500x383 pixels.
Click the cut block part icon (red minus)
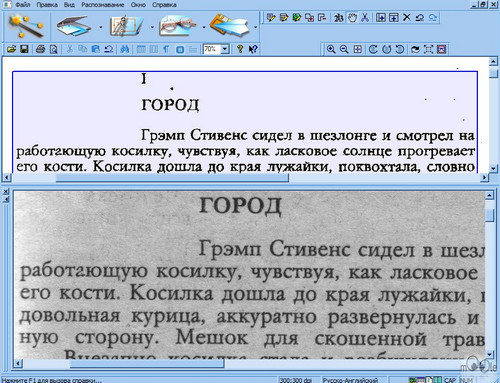pos(322,17)
